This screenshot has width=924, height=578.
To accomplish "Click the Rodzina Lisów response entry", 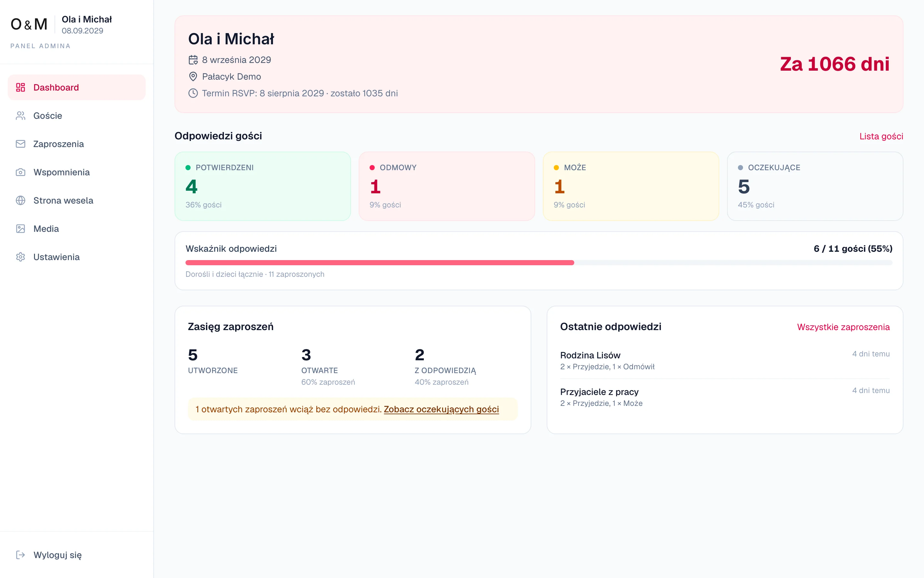I will click(725, 361).
